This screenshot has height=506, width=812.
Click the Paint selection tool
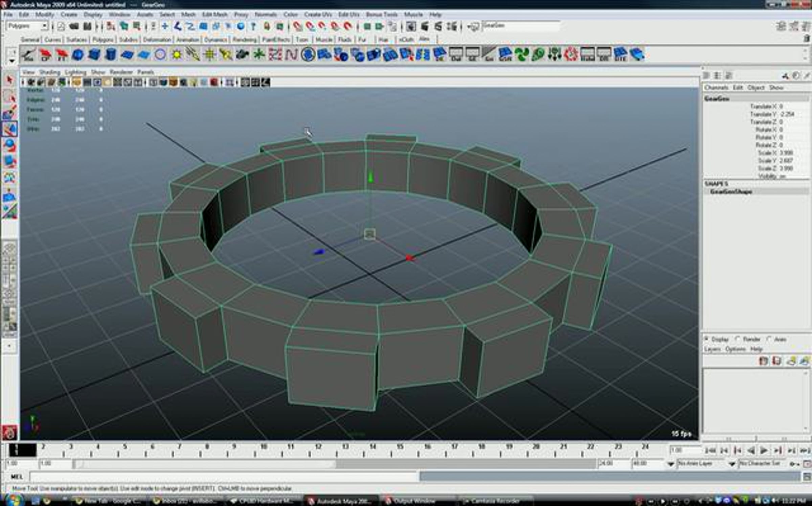tap(9, 113)
